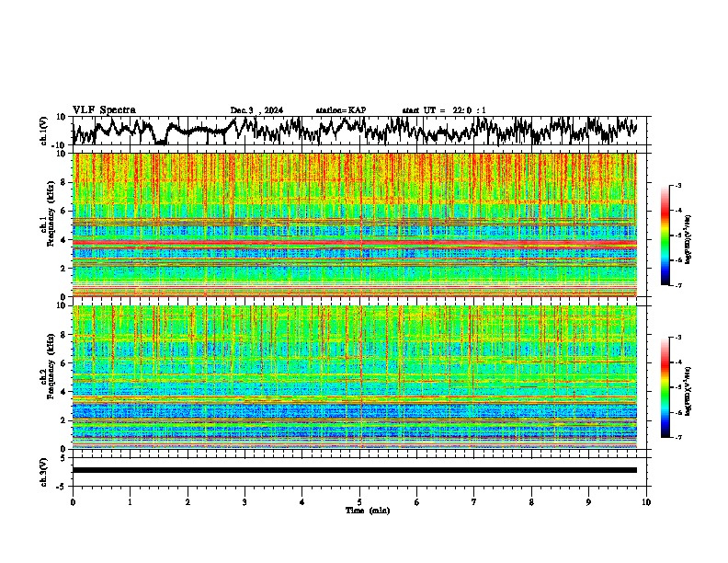The width and height of the screenshot is (728, 563).
Task: Click the "ch.3(V)" axis label
Action: 43,473
